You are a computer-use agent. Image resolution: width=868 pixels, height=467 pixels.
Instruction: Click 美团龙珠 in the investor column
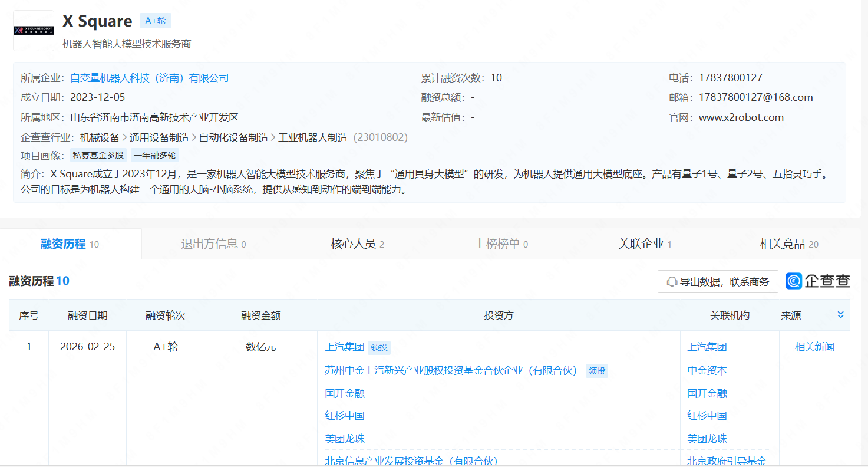(345, 439)
